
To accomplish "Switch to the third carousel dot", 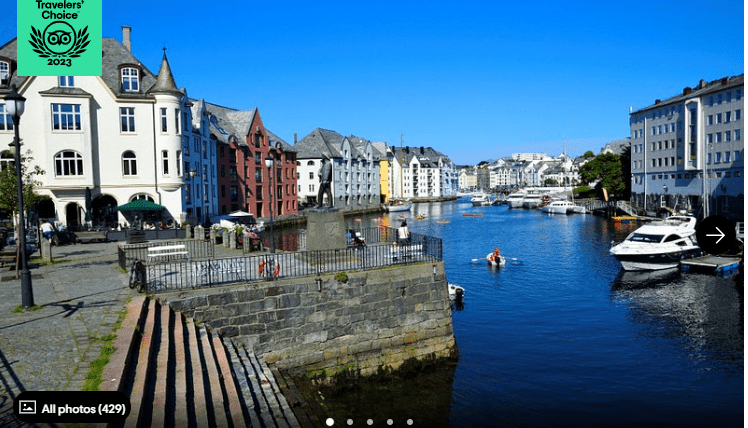I will tap(370, 422).
